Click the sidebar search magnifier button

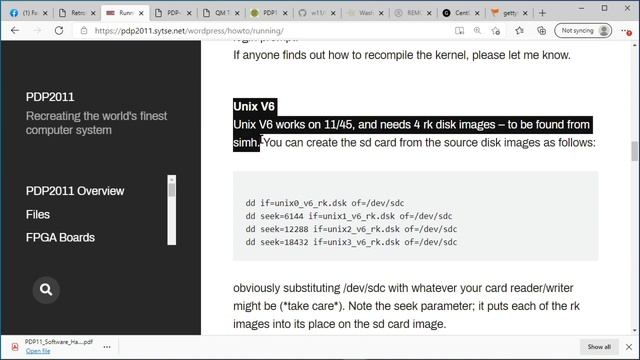click(46, 289)
